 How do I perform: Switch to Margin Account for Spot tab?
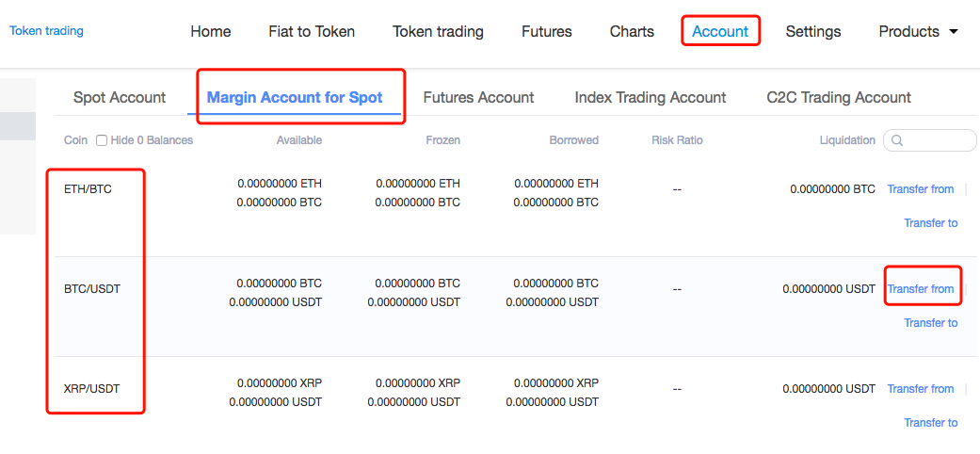pyautogui.click(x=295, y=98)
